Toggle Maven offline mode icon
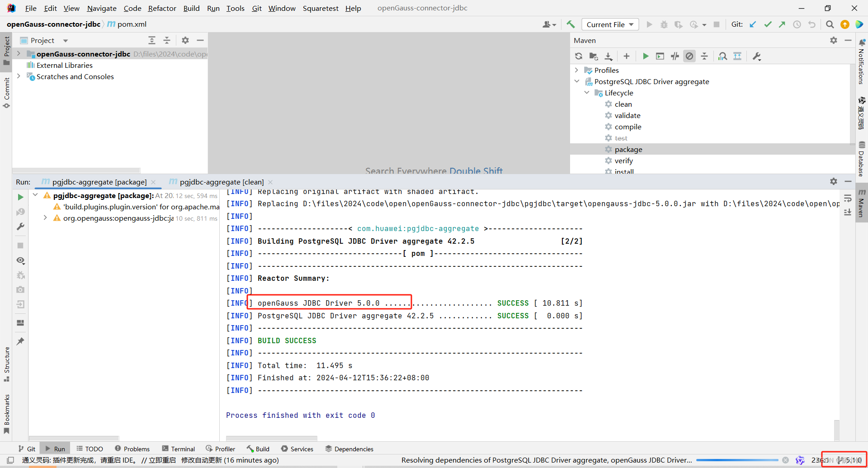Image resolution: width=868 pixels, height=468 pixels. 675,56
